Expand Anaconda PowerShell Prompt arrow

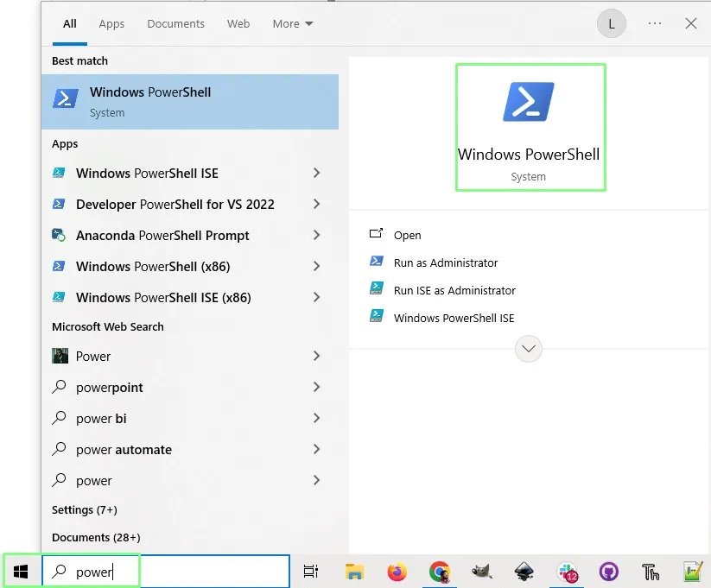click(316, 236)
